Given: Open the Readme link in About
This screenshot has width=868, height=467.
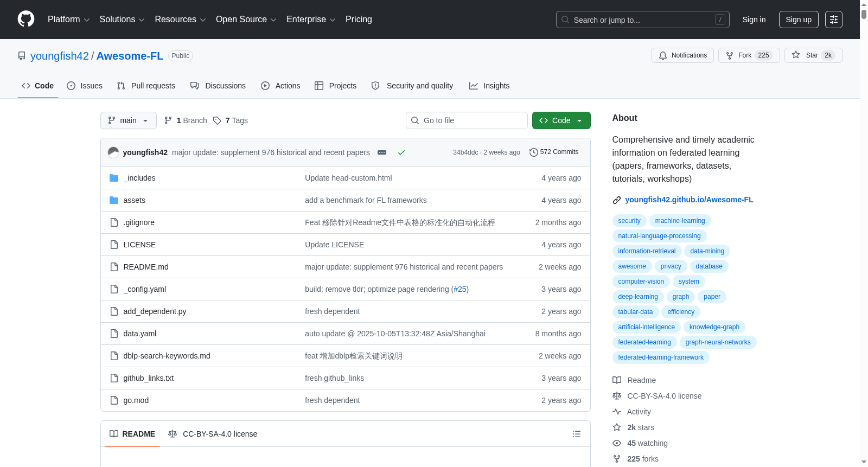Looking at the screenshot, I should tap(641, 380).
